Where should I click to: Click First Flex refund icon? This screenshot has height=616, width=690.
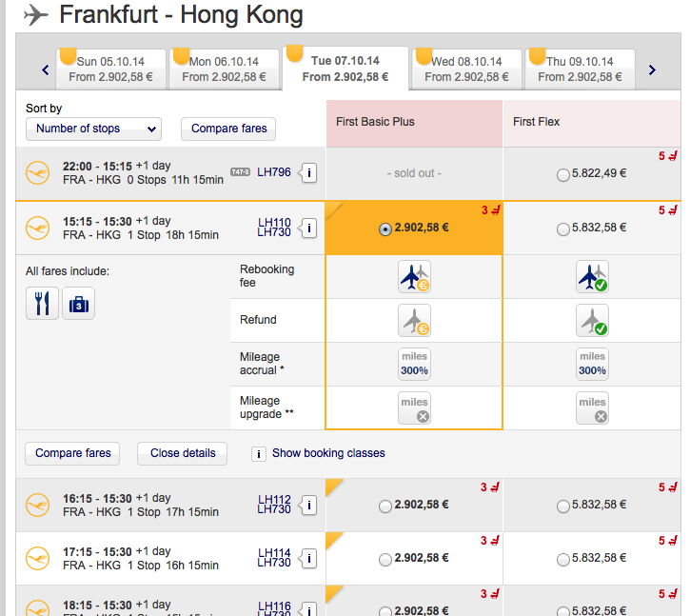click(592, 320)
